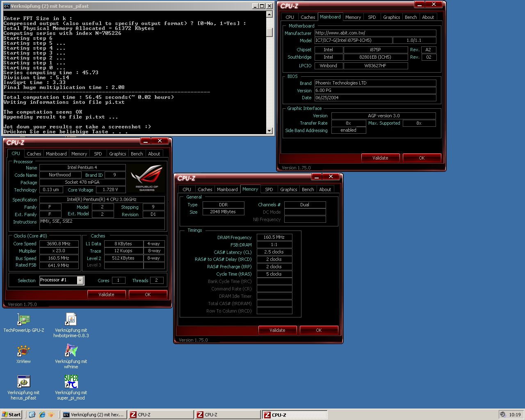Open About tab in CPU window

click(x=154, y=154)
